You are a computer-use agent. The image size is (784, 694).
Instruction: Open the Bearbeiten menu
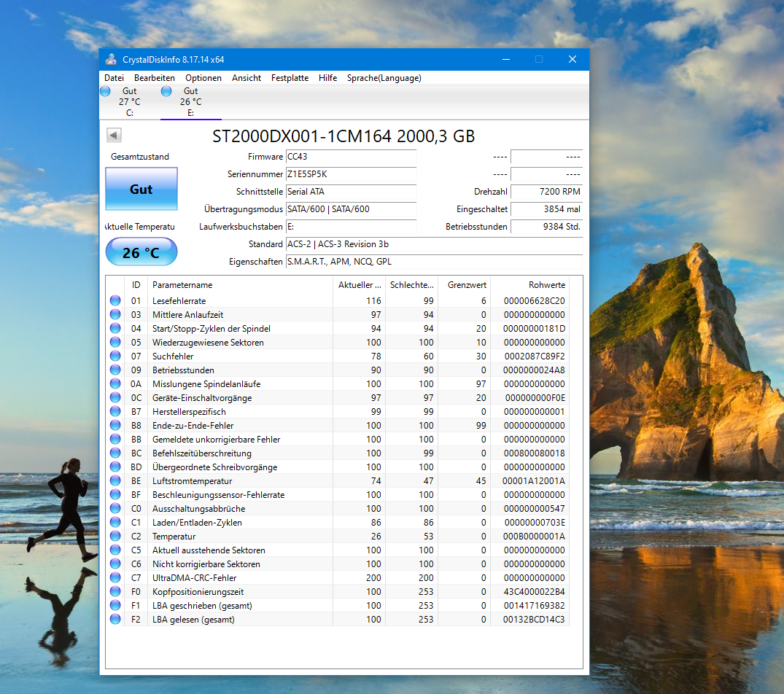(x=155, y=78)
